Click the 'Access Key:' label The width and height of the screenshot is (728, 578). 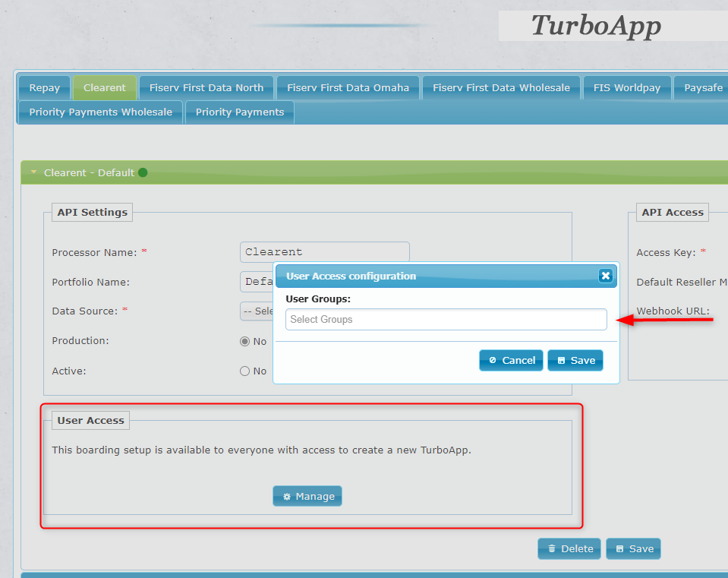coord(666,252)
